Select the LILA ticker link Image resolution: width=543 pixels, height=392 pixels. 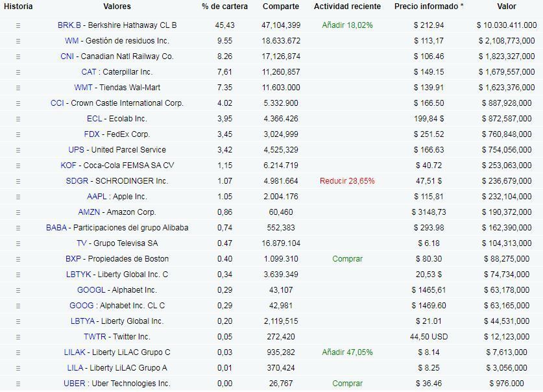click(75, 368)
